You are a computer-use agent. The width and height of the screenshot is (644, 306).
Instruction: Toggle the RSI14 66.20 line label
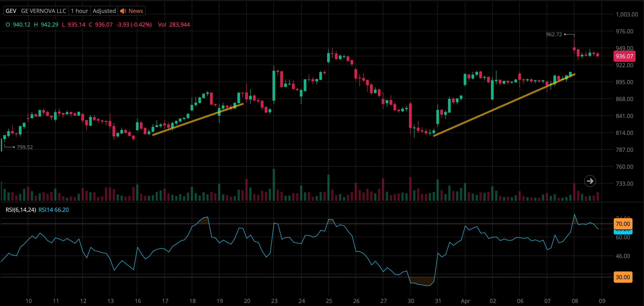point(54,210)
